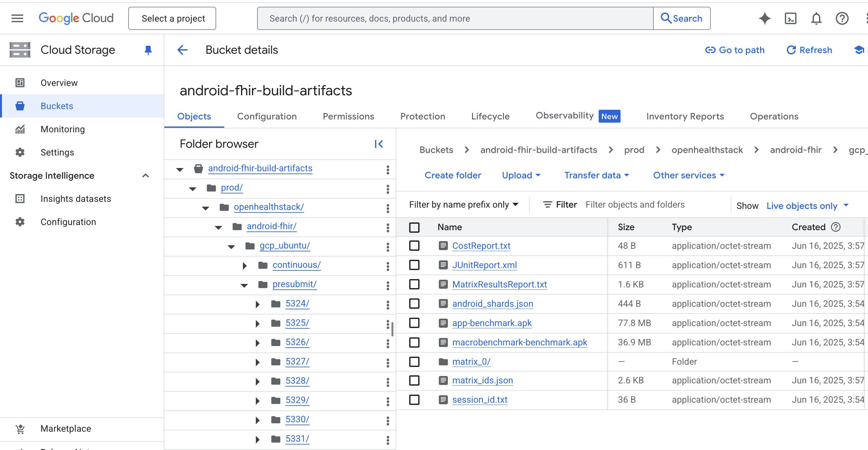Image resolution: width=868 pixels, height=450 pixels.
Task: Click the Settings gear icon in sidebar
Action: coord(20,153)
